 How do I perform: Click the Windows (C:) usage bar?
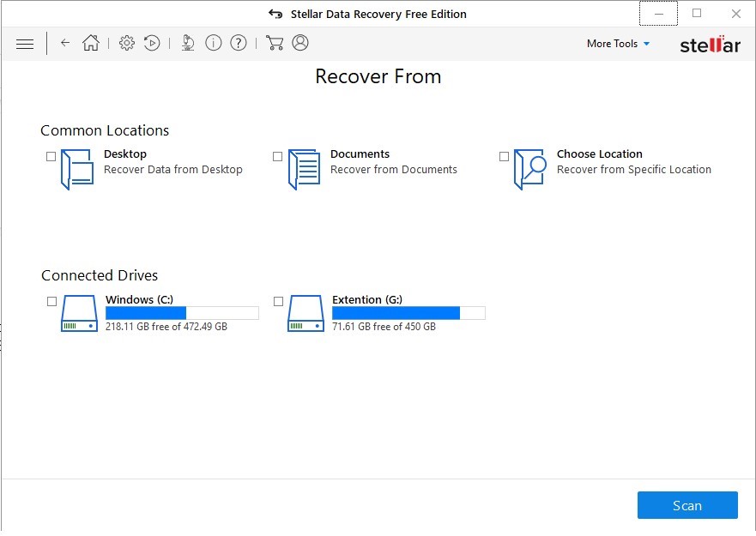coord(182,313)
